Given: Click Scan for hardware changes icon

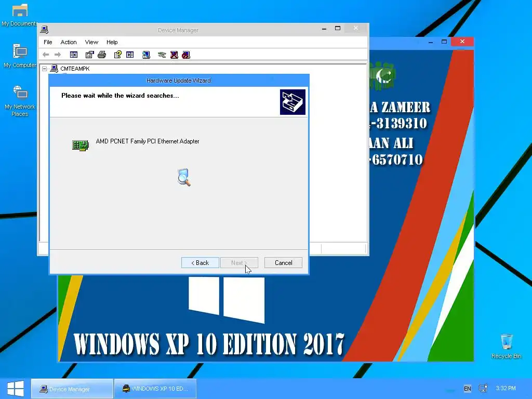Looking at the screenshot, I should [146, 55].
